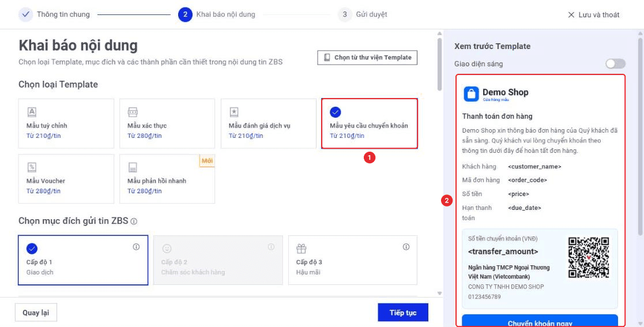Screen dimensions: 644x327
Task: Click the <price> placeholder
Action: coord(518,194)
